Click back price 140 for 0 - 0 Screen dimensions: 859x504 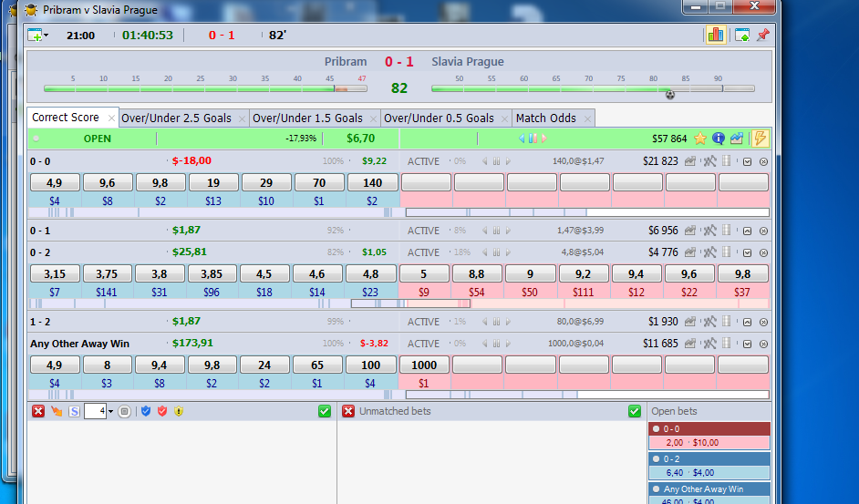click(x=372, y=182)
